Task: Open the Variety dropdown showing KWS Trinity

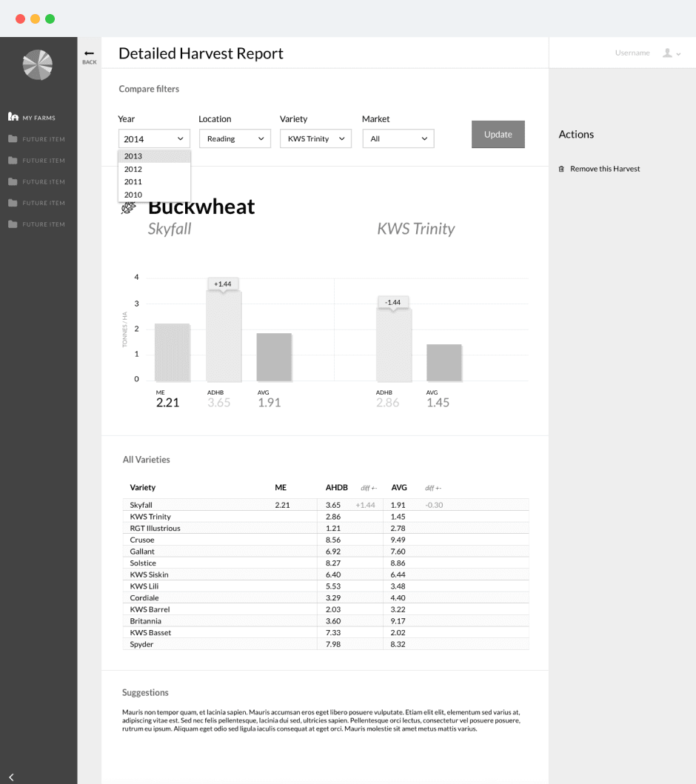Action: (315, 138)
